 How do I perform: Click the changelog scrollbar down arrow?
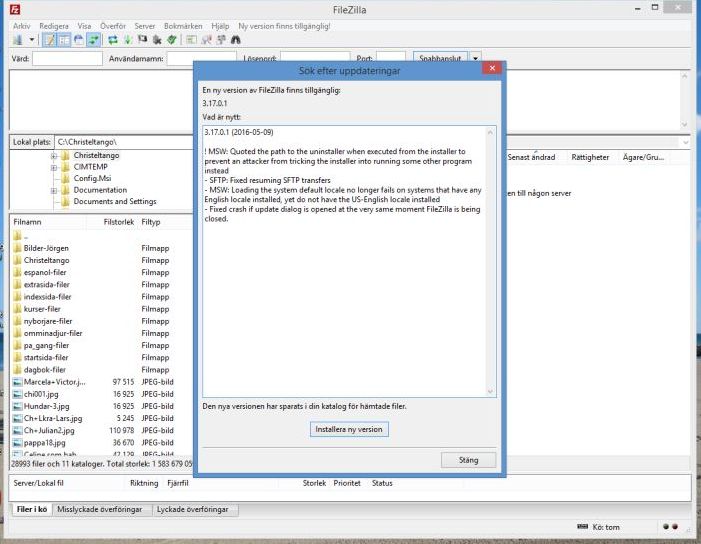point(490,391)
